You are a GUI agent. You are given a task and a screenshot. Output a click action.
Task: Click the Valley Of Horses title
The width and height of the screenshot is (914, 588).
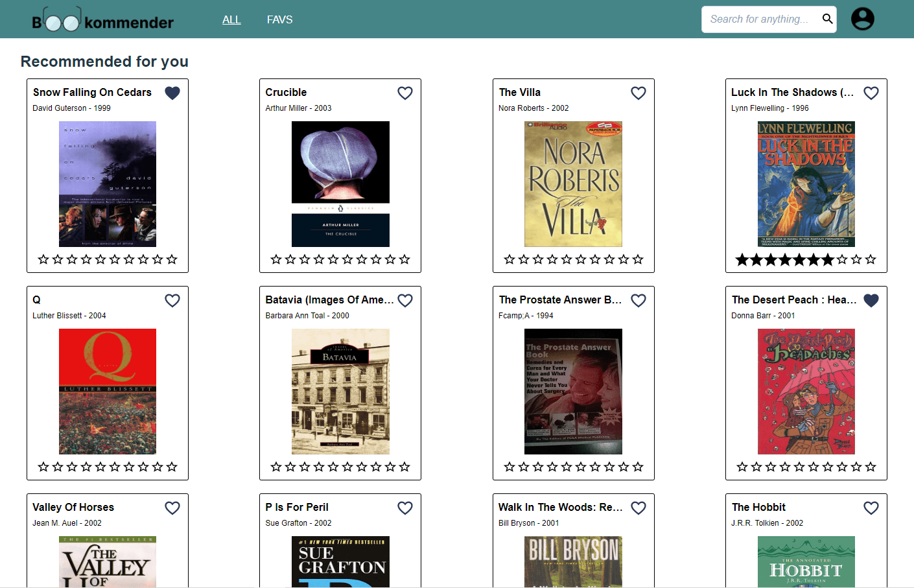click(x=73, y=507)
